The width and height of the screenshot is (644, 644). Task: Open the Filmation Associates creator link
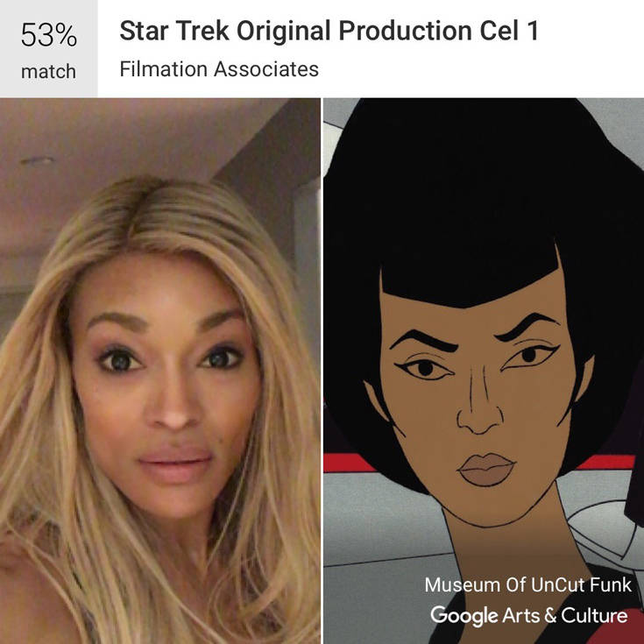tap(219, 69)
